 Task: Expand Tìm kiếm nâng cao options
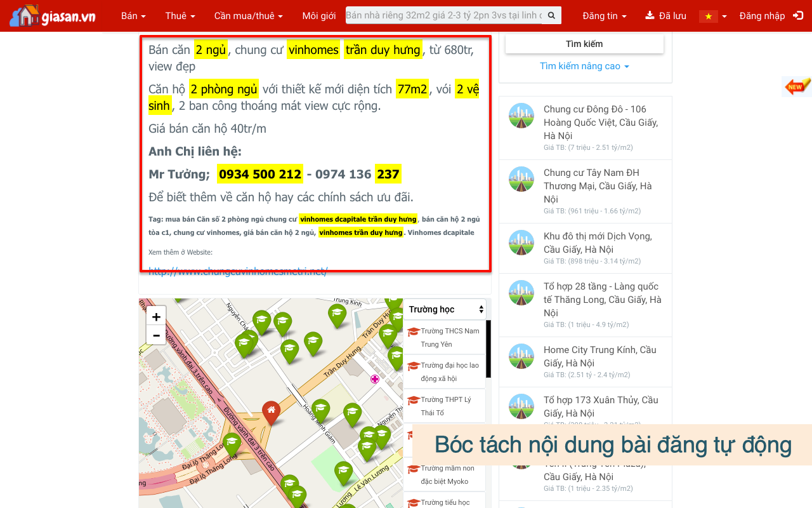pyautogui.click(x=584, y=66)
